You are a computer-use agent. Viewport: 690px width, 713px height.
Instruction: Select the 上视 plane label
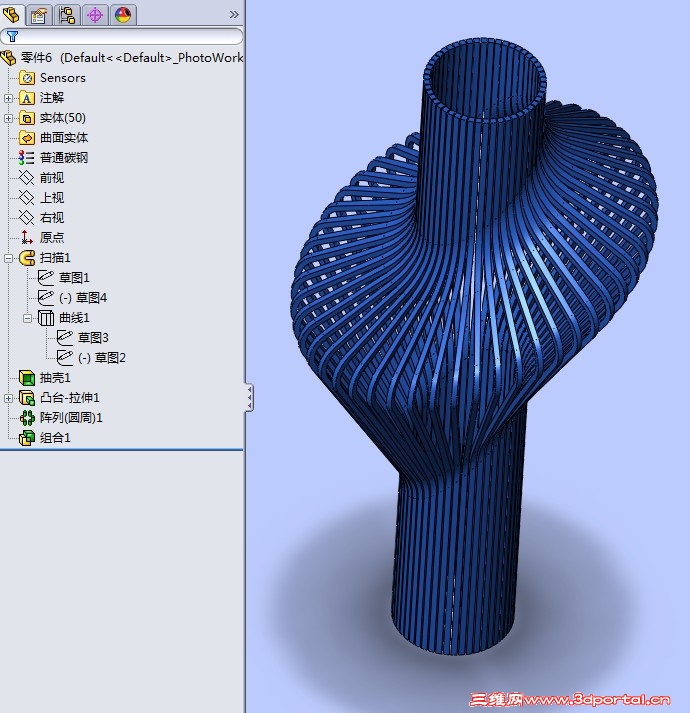[x=52, y=198]
